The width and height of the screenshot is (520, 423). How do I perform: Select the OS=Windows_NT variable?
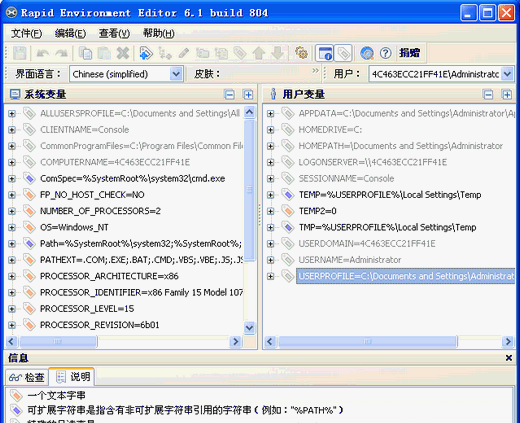pyautogui.click(x=74, y=227)
